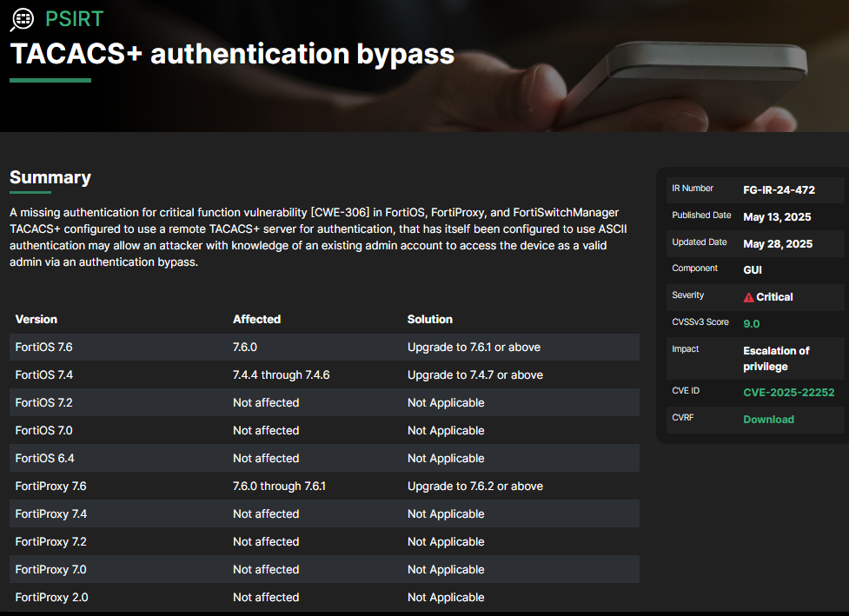
Task: Select the impact "Escalation of privilege"
Action: pyautogui.click(x=776, y=359)
